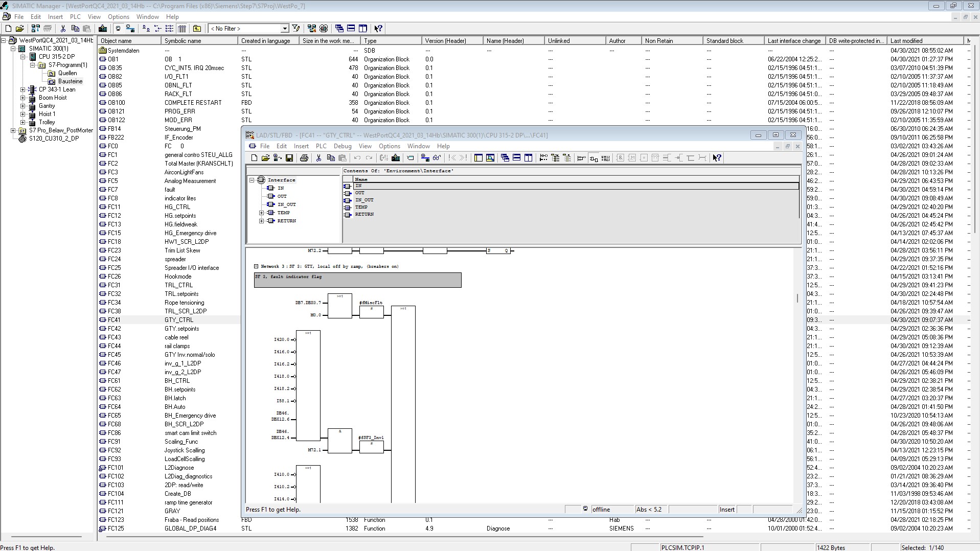980x551 pixels.
Task: Expand the Gantry tree node
Action: (x=22, y=106)
